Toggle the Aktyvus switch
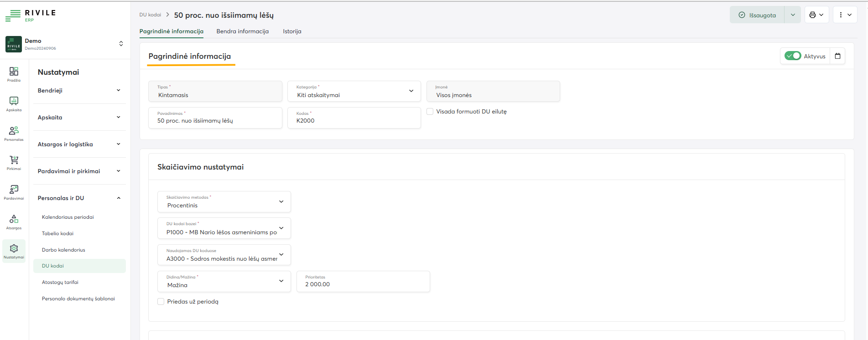The width and height of the screenshot is (868, 340). pos(793,56)
